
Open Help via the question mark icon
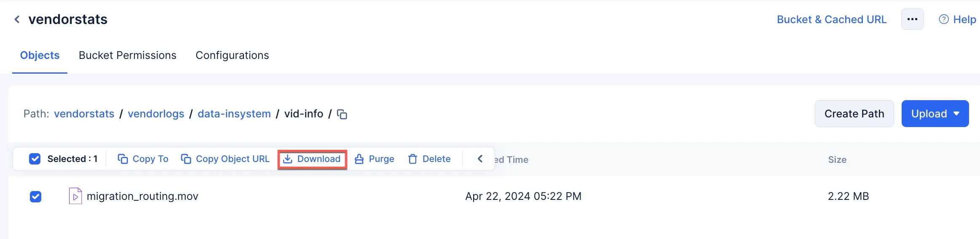click(944, 19)
